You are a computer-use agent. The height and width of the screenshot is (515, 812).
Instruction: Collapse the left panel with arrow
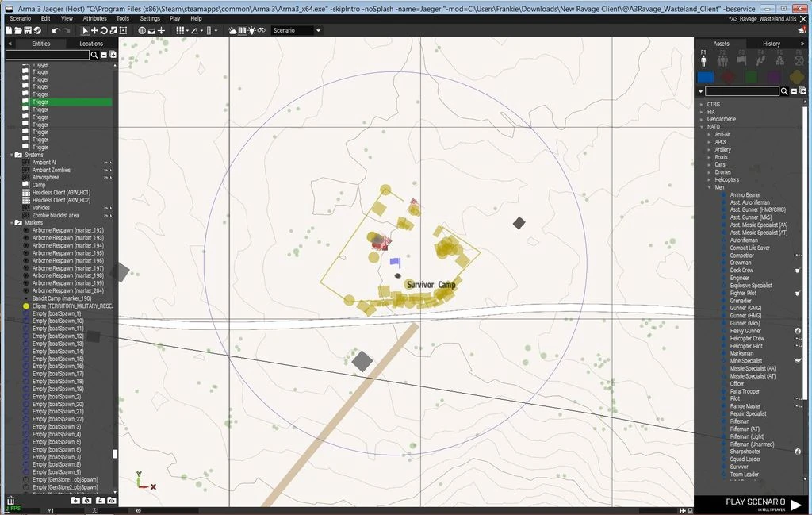click(10, 44)
